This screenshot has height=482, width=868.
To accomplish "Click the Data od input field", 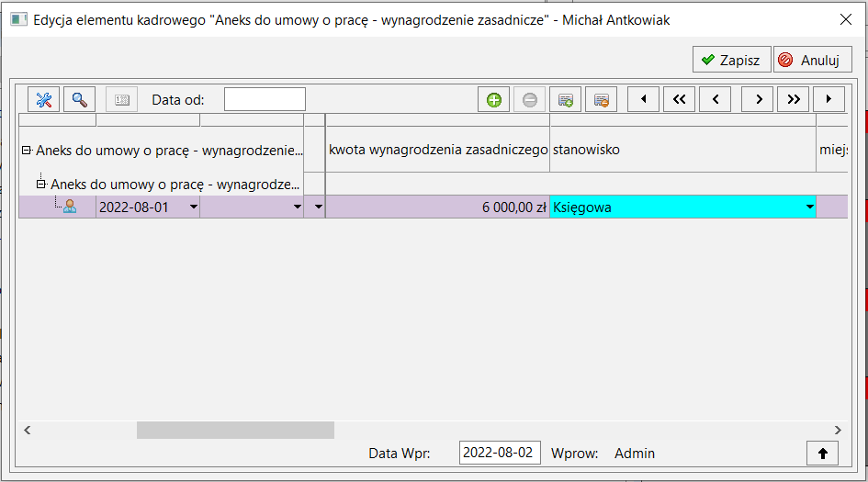I will point(265,99).
